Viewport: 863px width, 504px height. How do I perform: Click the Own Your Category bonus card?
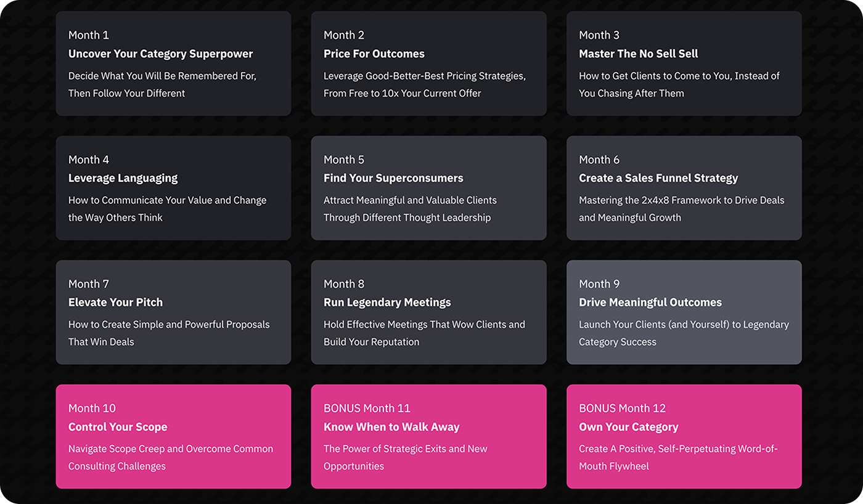coord(684,437)
